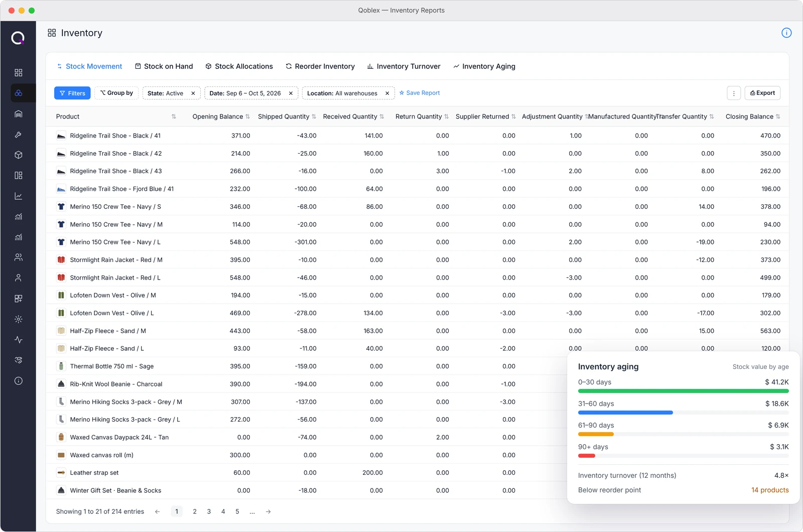Click the orange 61–90 days aging bar
The image size is (803, 532).
[596, 434]
